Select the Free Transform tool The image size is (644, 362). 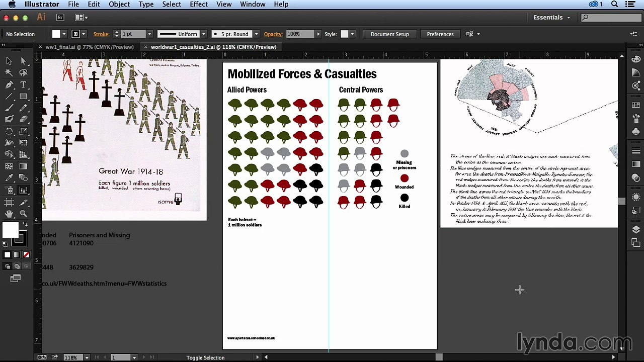(x=23, y=143)
